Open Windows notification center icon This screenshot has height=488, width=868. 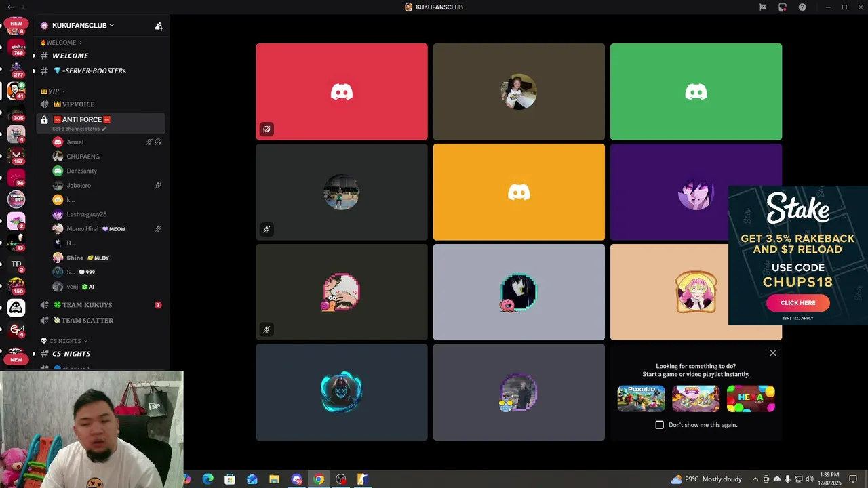tap(854, 479)
